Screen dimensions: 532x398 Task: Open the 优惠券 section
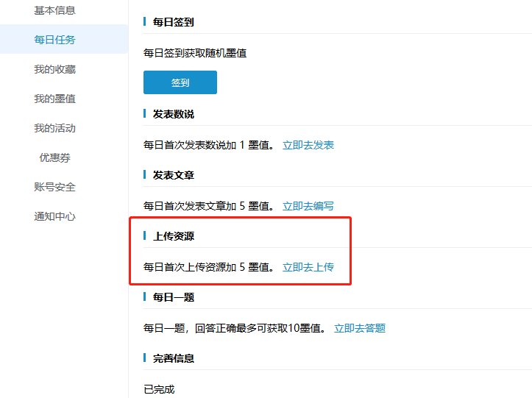tap(54, 157)
